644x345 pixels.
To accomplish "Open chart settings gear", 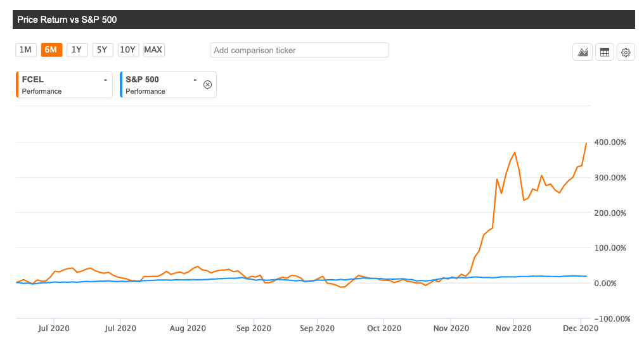I will [626, 53].
